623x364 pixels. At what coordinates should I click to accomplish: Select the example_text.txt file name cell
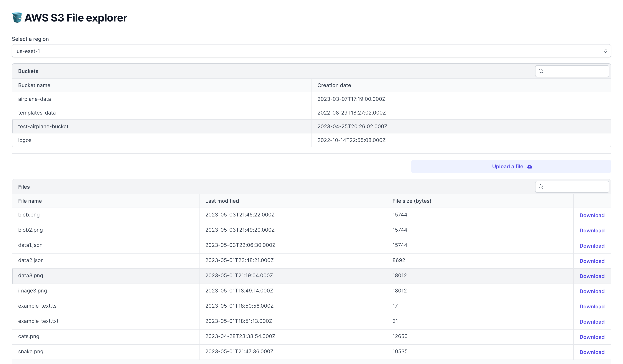click(x=106, y=322)
